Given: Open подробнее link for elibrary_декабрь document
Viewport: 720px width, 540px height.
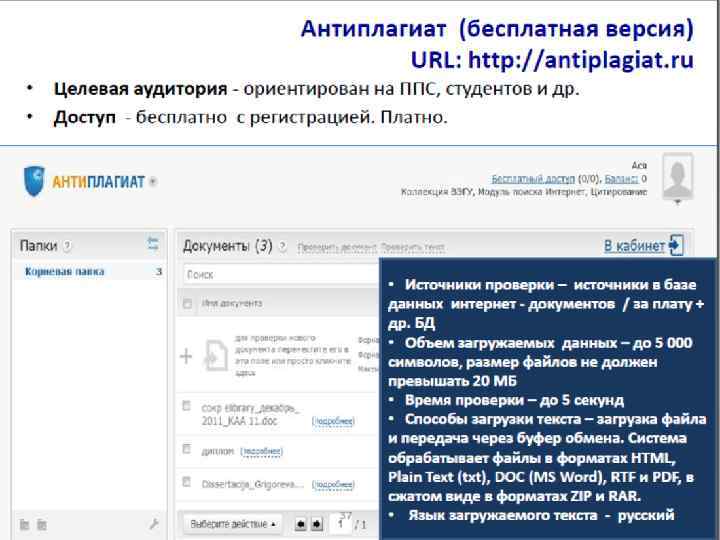Looking at the screenshot, I should click(x=333, y=421).
